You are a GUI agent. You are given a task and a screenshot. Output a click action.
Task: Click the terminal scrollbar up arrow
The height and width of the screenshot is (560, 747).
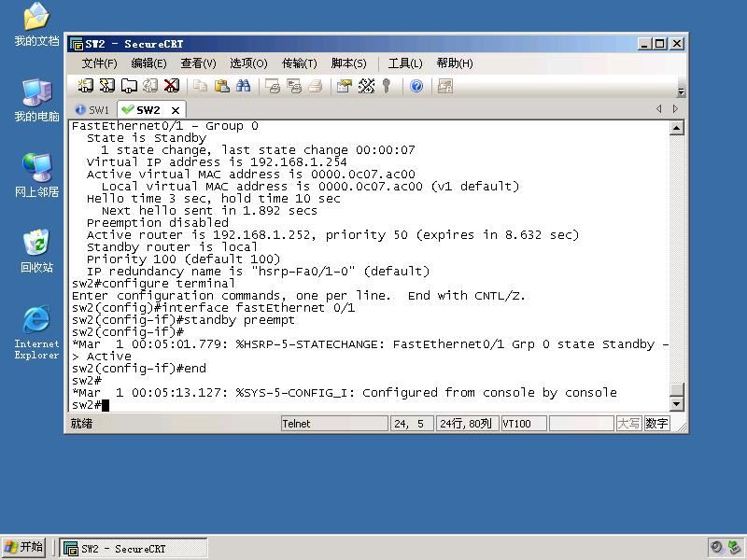coord(676,128)
